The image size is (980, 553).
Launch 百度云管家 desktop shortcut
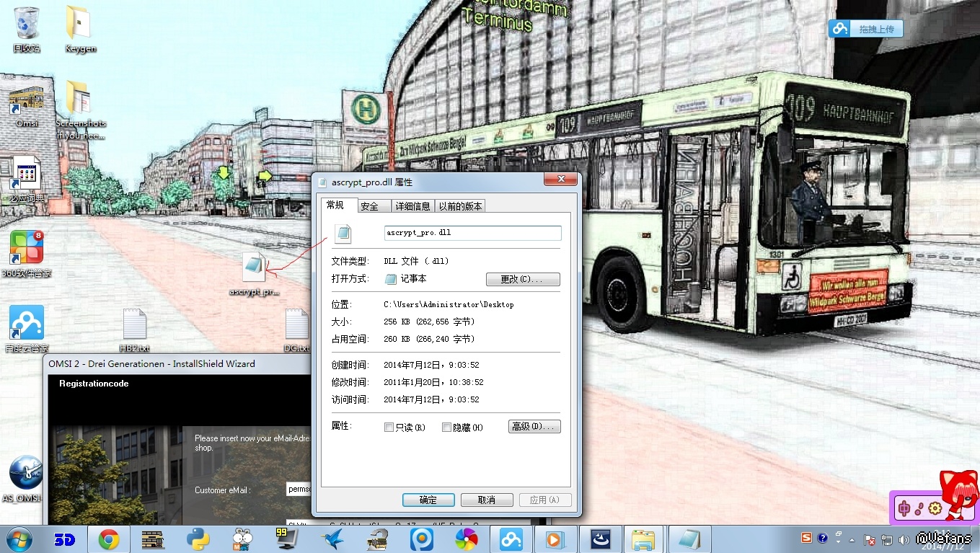[x=27, y=323]
